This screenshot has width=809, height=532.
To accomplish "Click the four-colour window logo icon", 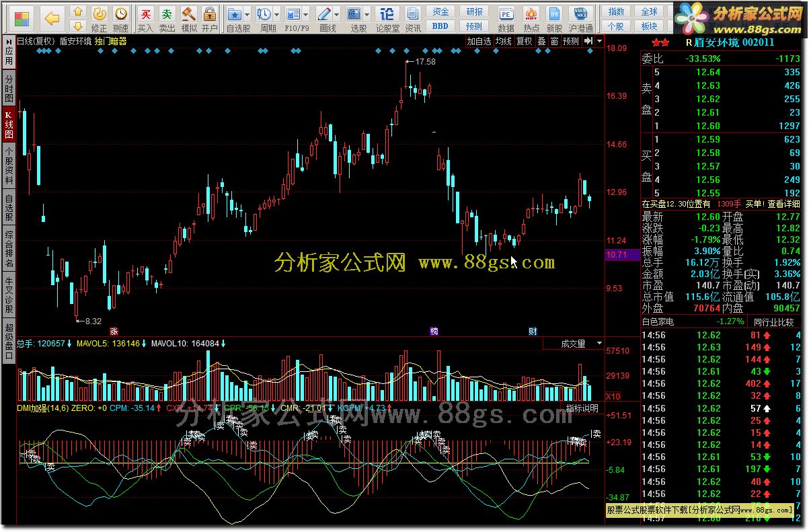I will (22, 18).
